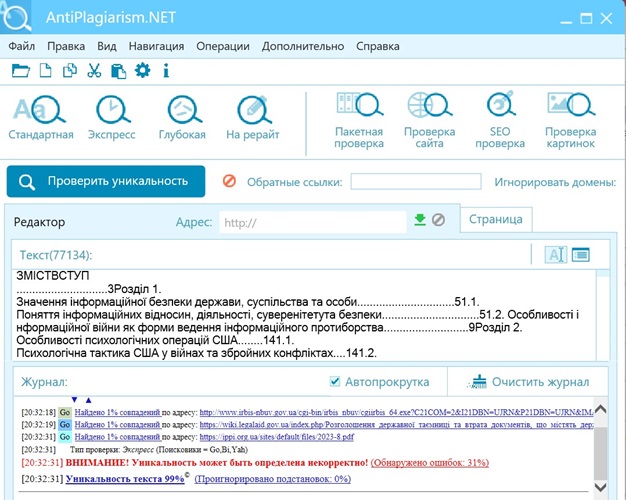This screenshot has width=626, height=500.
Task: Launch Проверка сайта tool
Action: tap(430, 120)
